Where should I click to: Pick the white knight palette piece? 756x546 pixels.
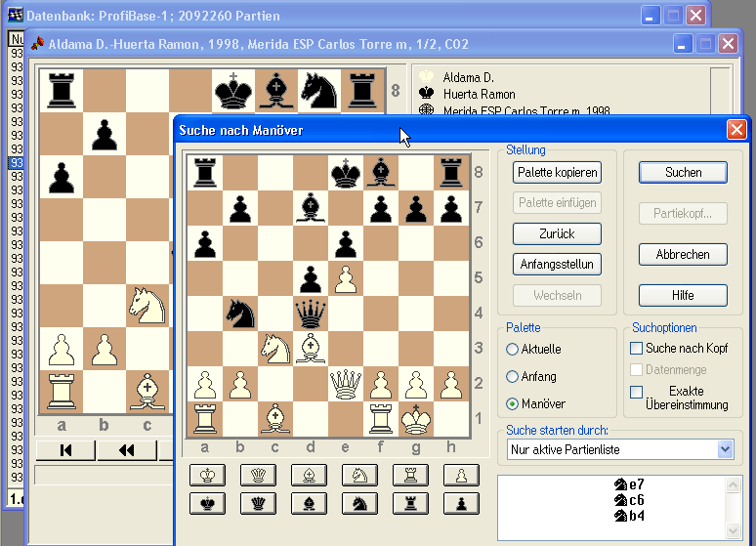click(359, 476)
